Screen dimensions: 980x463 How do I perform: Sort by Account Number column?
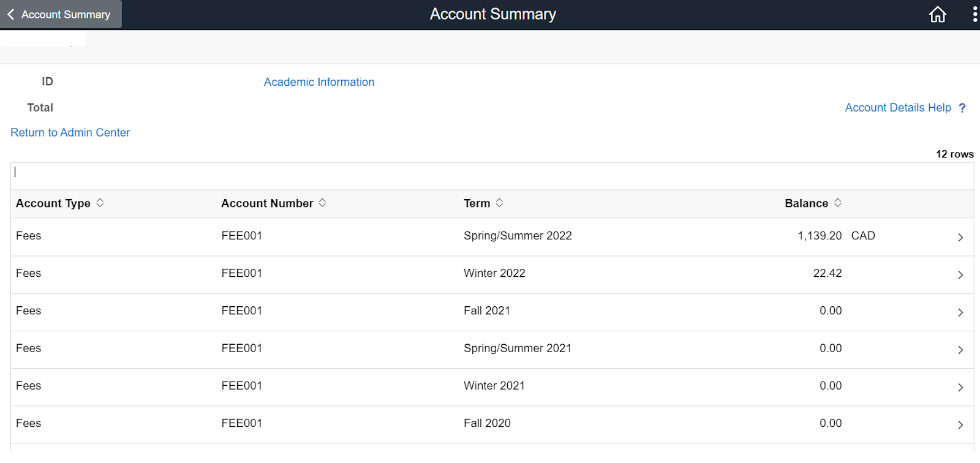click(322, 203)
